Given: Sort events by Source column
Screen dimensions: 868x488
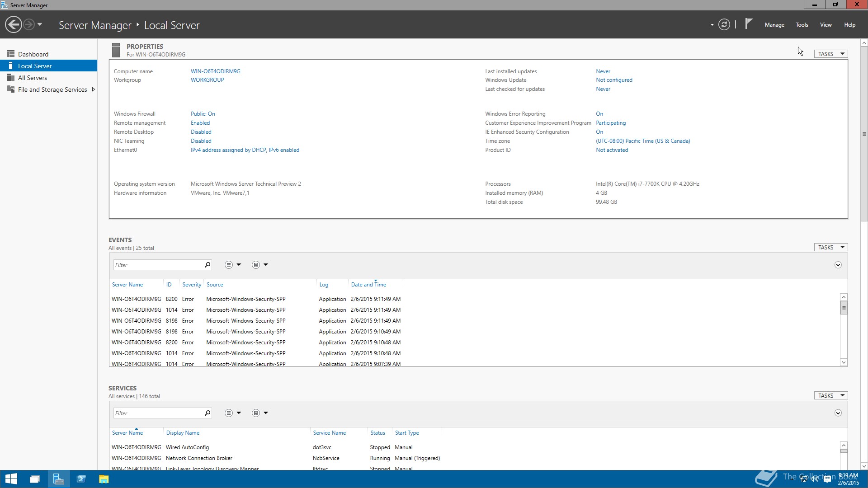Looking at the screenshot, I should click(215, 285).
